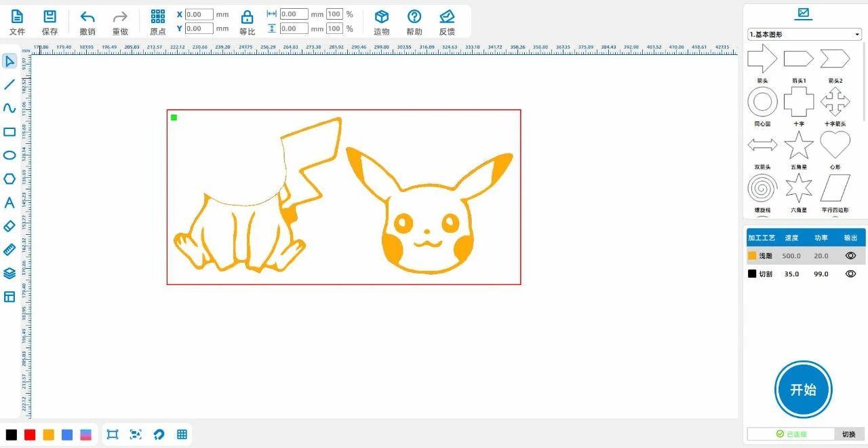Viewport: 868px width, 448px height.
Task: Toggle output visibility for 浅雕 layer
Action: 850,256
